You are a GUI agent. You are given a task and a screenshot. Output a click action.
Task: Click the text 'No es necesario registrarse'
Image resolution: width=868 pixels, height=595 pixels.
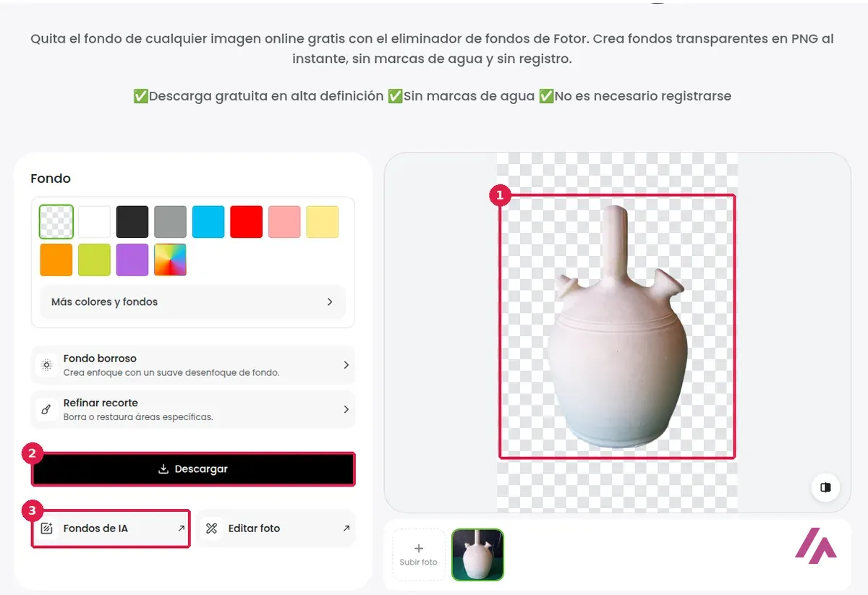tap(643, 96)
